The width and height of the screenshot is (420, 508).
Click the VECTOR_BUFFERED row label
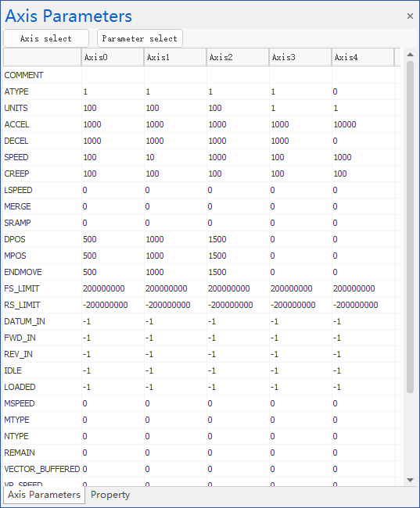coord(41,469)
